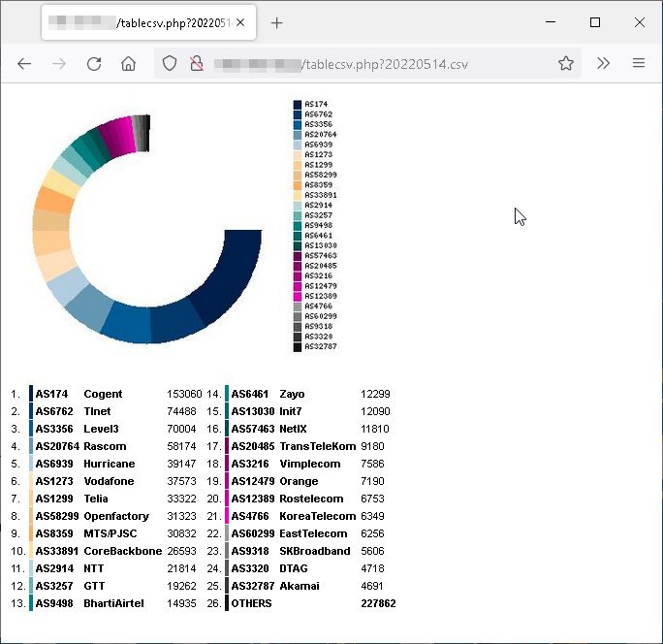Bookmark this page with the star

point(566,63)
